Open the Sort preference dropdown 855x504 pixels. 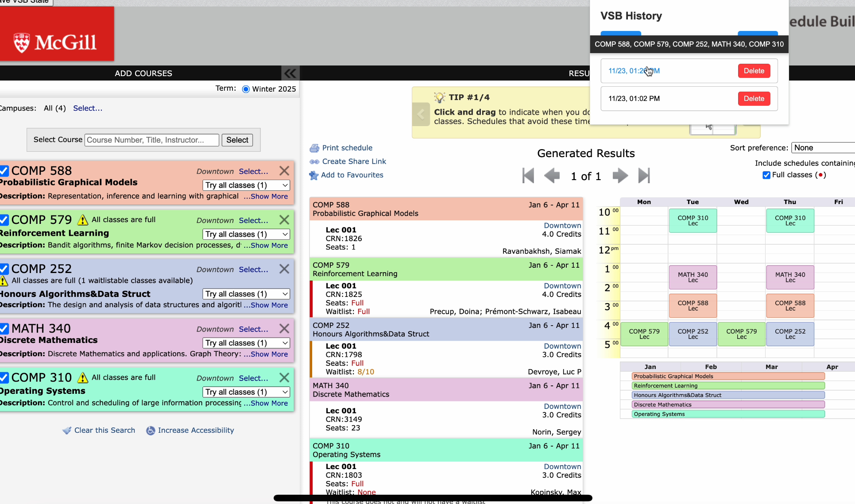(x=823, y=148)
